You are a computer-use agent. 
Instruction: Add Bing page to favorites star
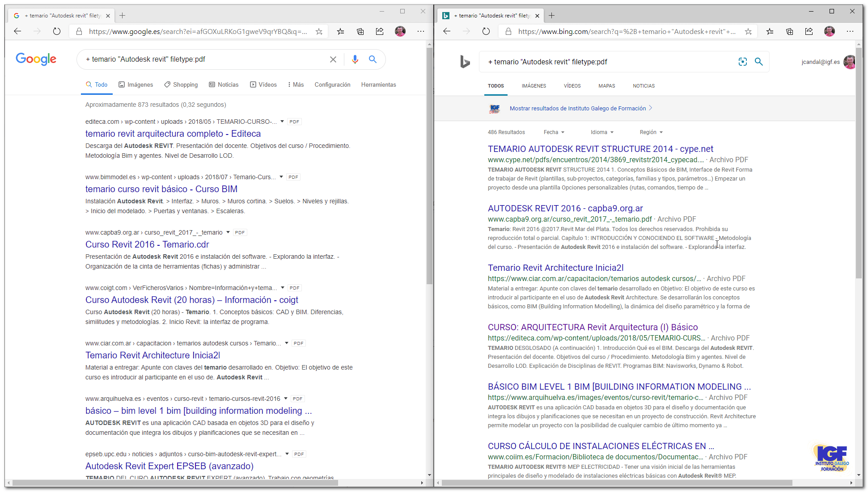click(748, 31)
